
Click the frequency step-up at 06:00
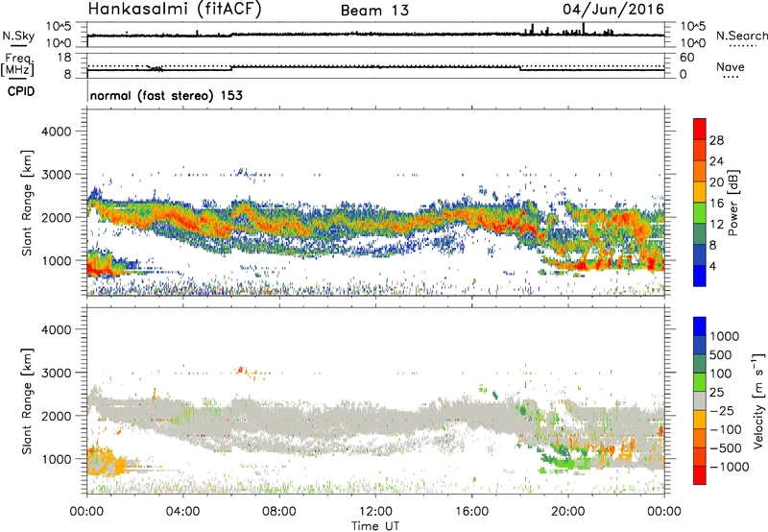231,68
